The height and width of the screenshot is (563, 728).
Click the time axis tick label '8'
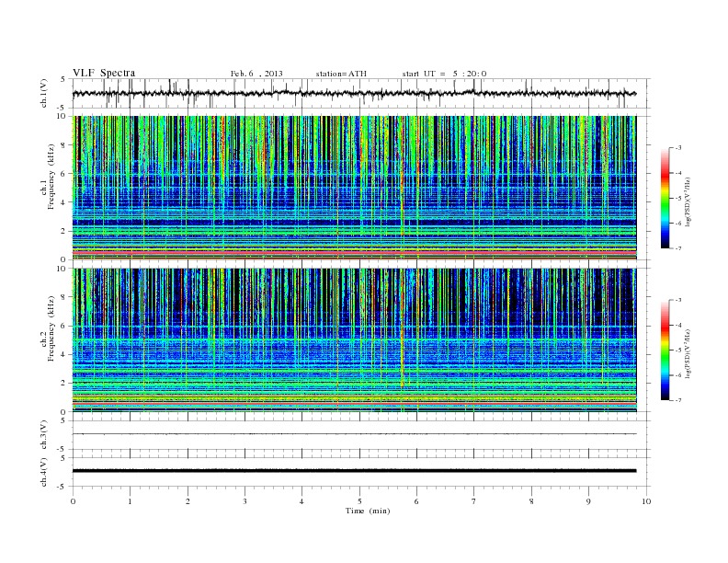click(531, 501)
